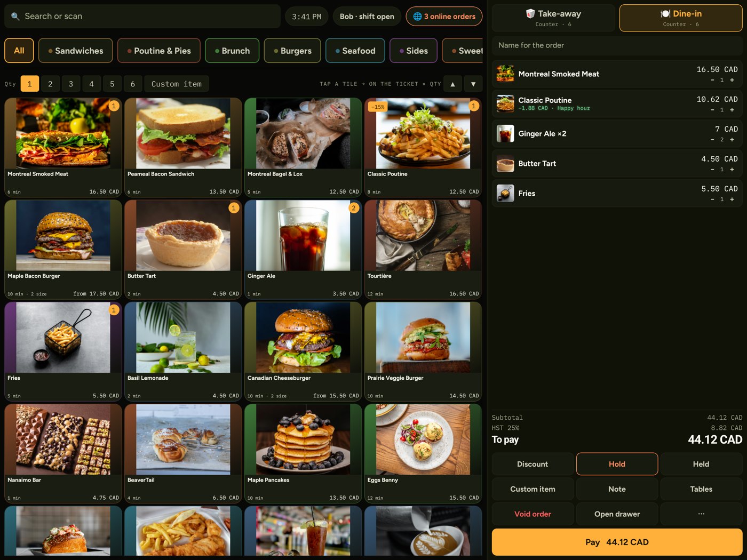Add Maple Pancakes tile
747x560 pixels.
pos(303,454)
